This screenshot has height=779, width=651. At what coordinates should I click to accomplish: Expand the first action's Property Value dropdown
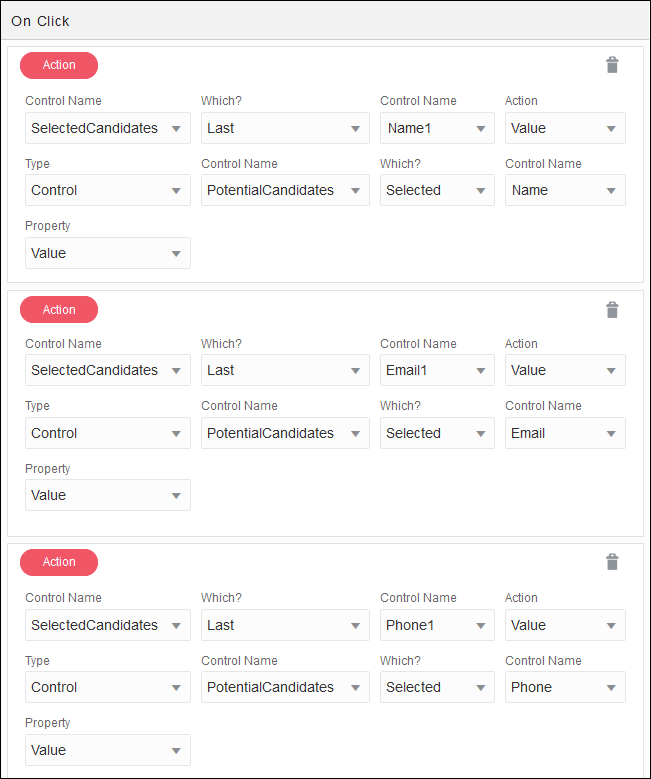tap(107, 253)
